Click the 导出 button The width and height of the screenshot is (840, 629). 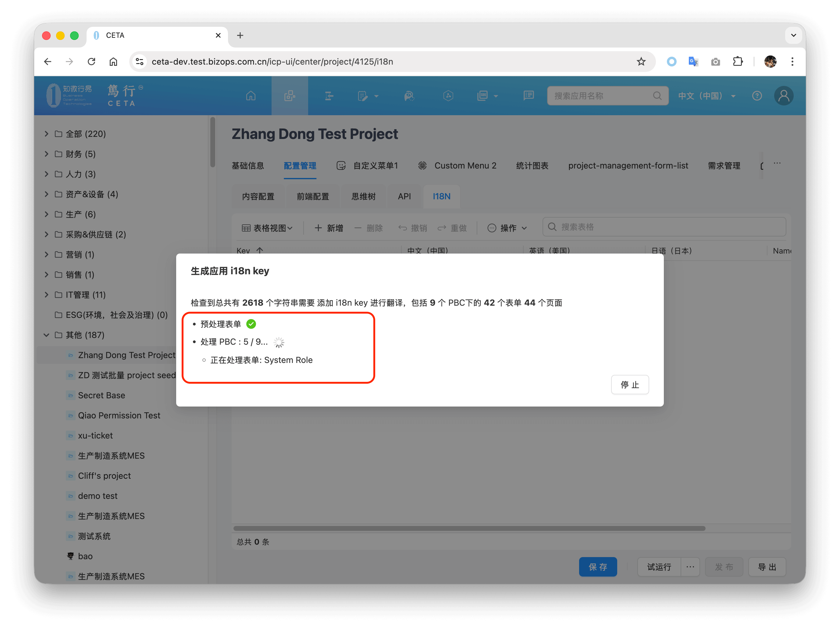[x=767, y=567]
